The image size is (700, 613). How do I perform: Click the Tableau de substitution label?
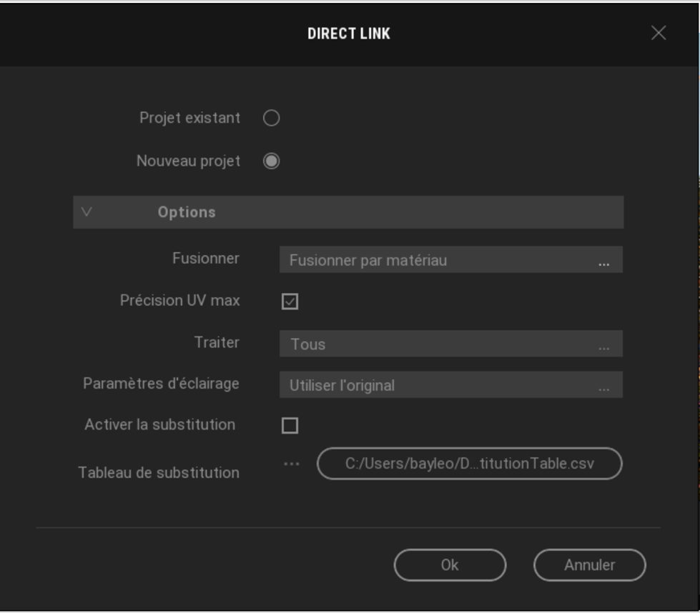click(159, 472)
